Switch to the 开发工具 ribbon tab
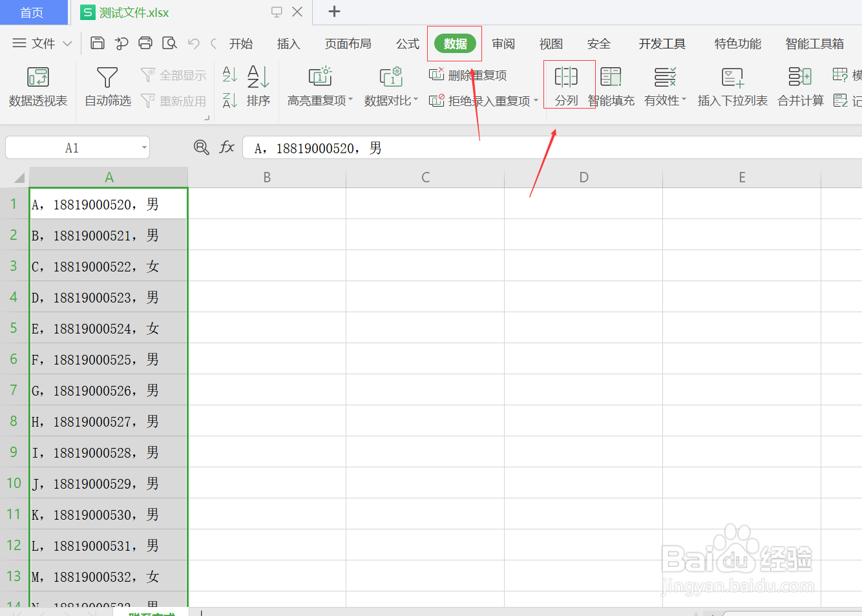 662,43
